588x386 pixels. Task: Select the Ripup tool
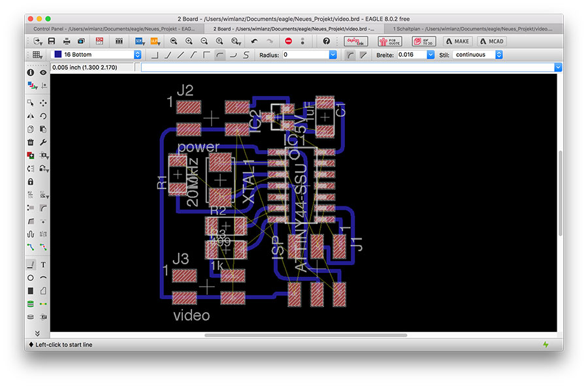coord(44,247)
